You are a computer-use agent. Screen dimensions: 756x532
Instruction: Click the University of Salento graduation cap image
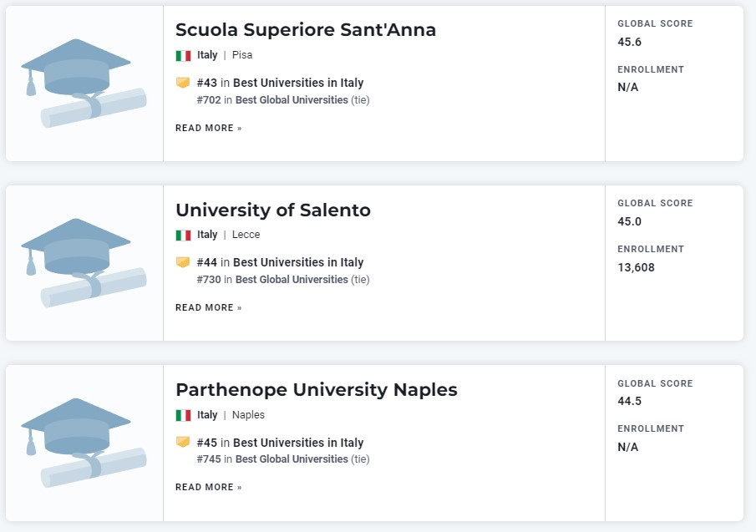(x=84, y=263)
